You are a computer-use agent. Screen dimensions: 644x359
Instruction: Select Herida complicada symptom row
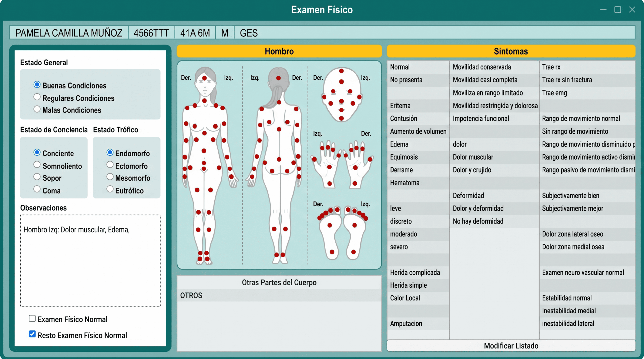pos(418,273)
